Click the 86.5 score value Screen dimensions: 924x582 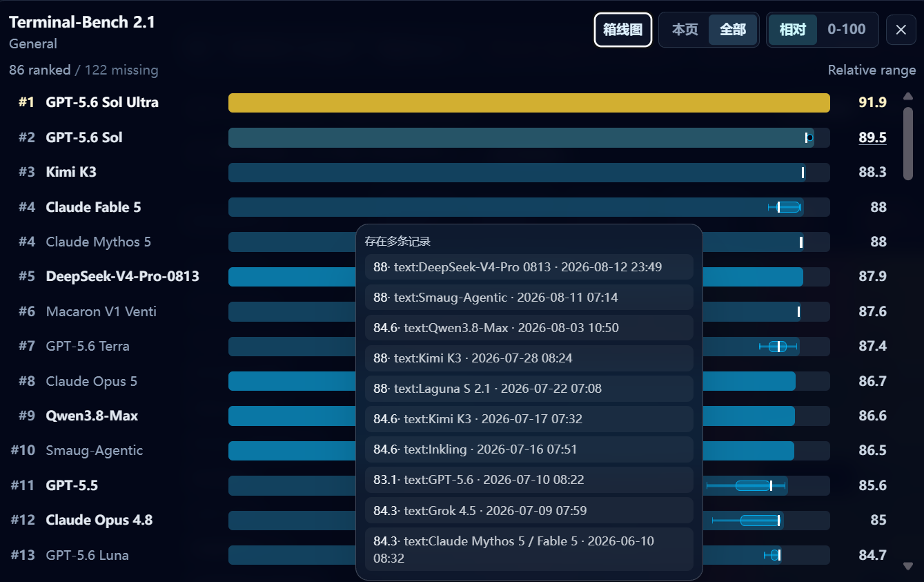pos(873,450)
